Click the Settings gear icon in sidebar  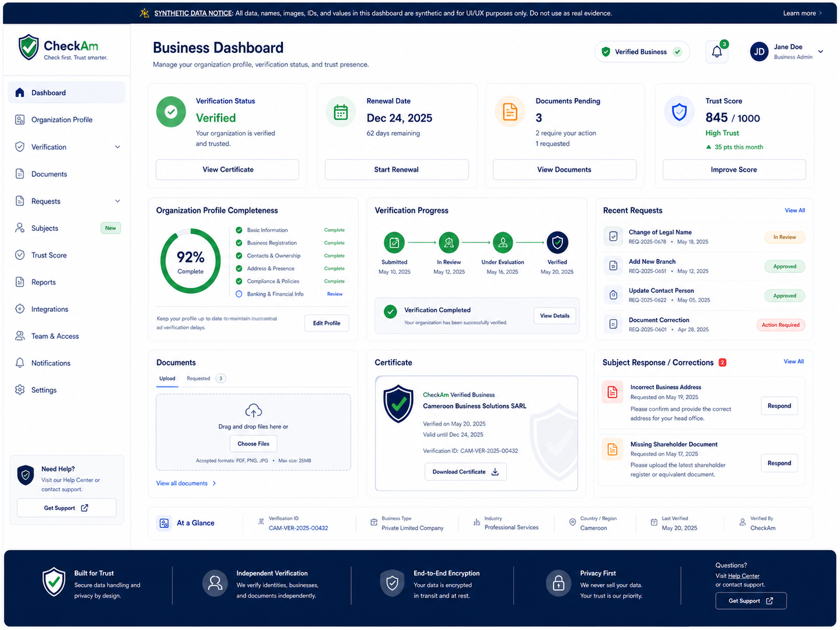click(x=20, y=390)
